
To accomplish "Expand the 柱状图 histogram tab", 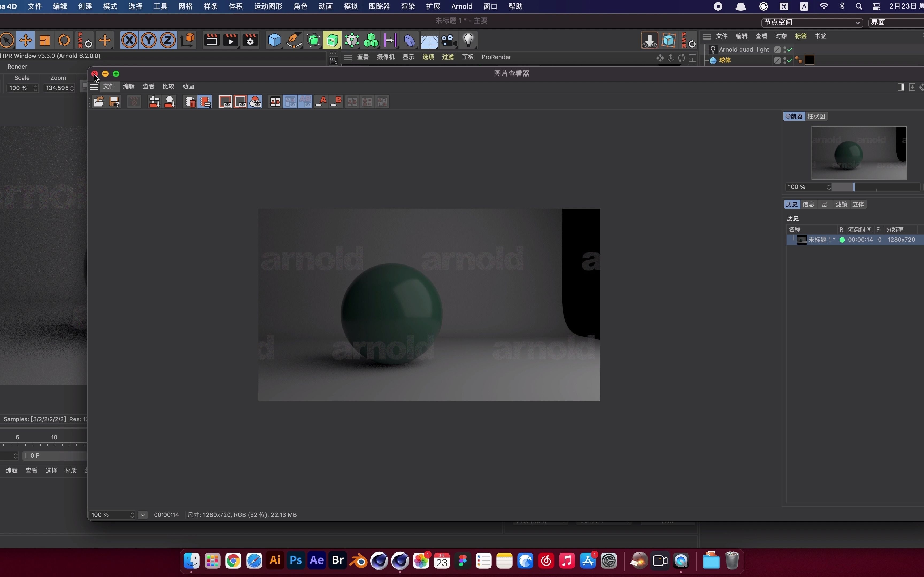I will (816, 116).
